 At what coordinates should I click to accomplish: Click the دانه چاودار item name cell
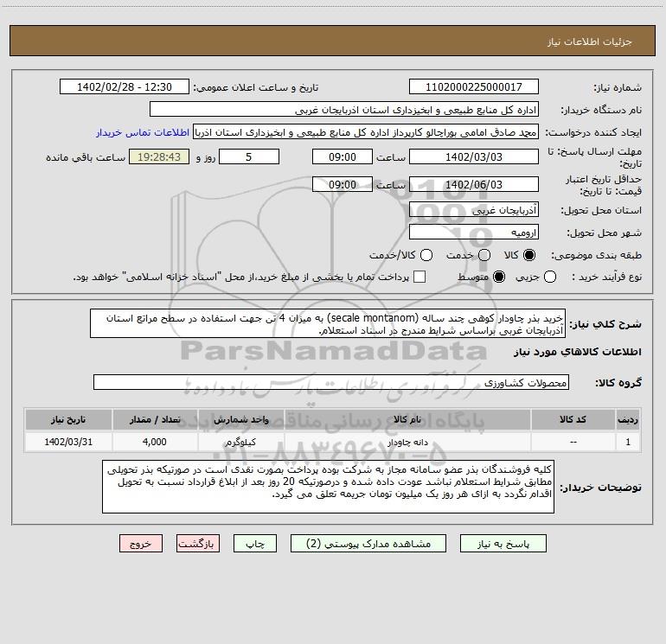pos(407,442)
